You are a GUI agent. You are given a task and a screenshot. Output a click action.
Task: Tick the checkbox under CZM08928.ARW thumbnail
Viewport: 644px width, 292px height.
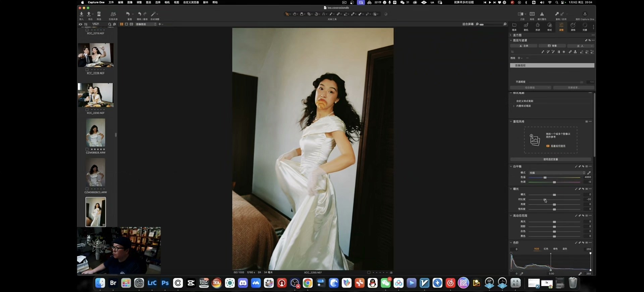click(87, 149)
